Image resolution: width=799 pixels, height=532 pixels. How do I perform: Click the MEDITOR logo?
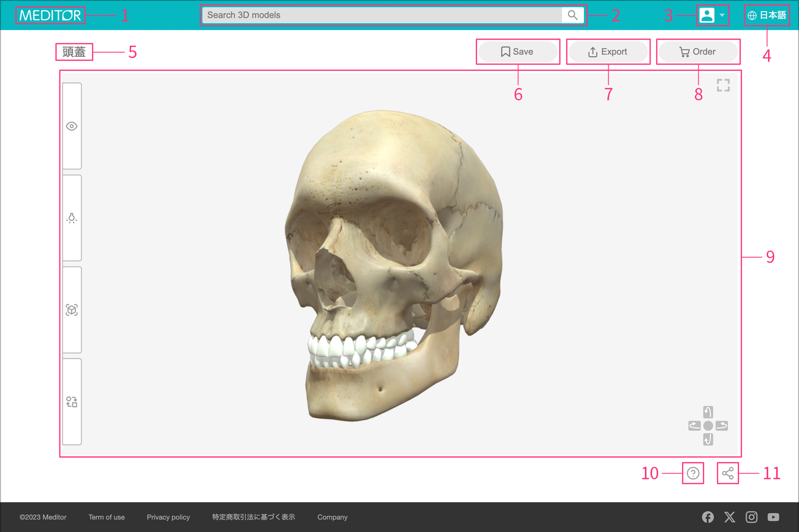coord(50,15)
